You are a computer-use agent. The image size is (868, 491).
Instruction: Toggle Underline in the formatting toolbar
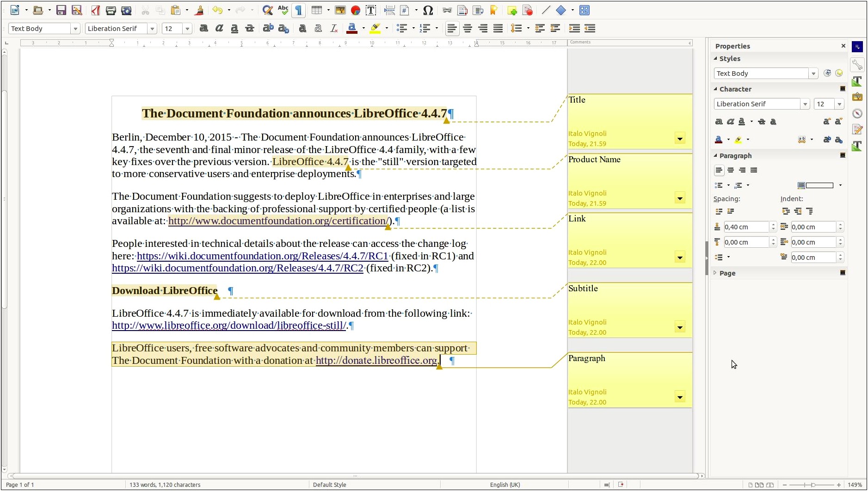point(234,29)
